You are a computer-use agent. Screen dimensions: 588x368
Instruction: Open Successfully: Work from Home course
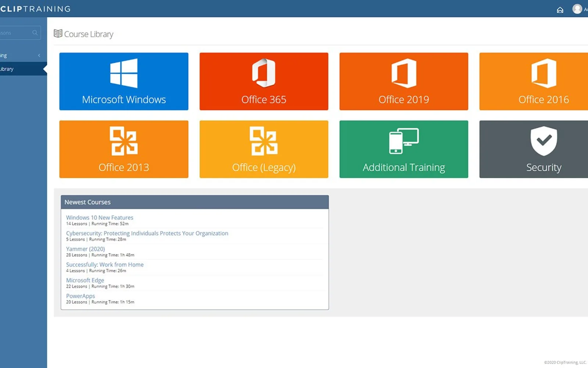[105, 265]
